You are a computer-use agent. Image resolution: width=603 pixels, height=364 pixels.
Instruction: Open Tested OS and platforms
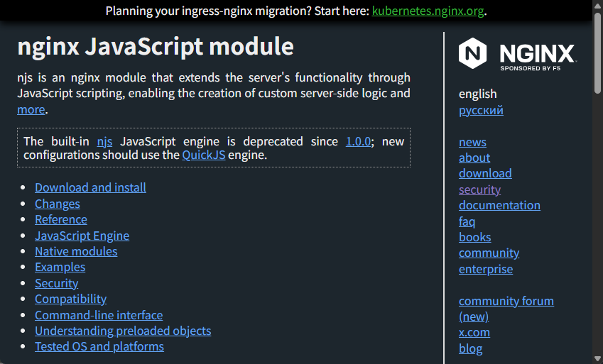[x=99, y=347]
